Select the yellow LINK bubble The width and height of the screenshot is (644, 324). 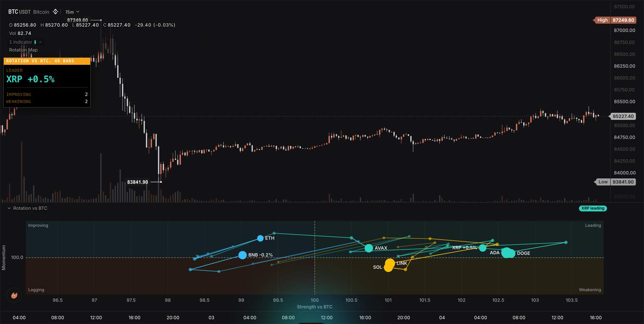390,263
